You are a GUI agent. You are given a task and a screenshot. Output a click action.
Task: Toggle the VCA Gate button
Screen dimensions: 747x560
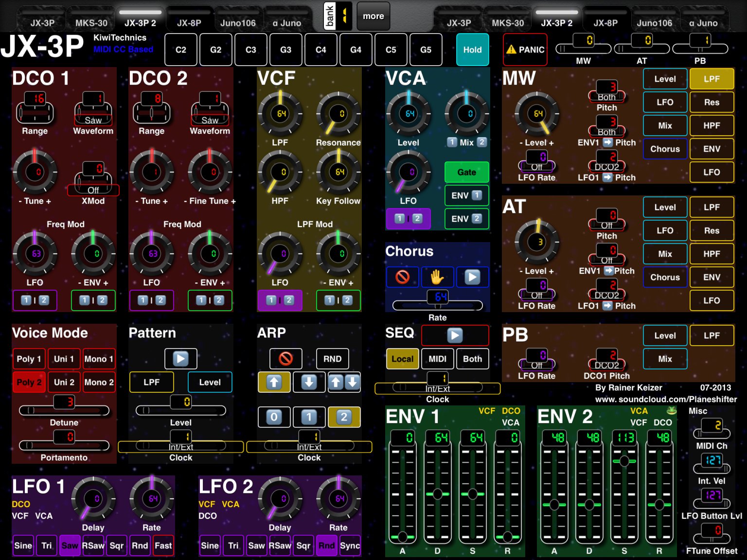click(x=466, y=172)
